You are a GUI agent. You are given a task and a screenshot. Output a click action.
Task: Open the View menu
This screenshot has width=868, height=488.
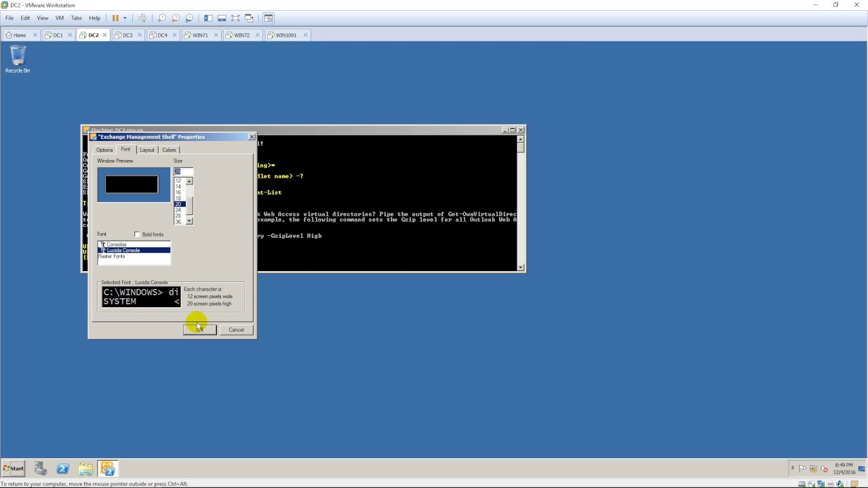[43, 18]
